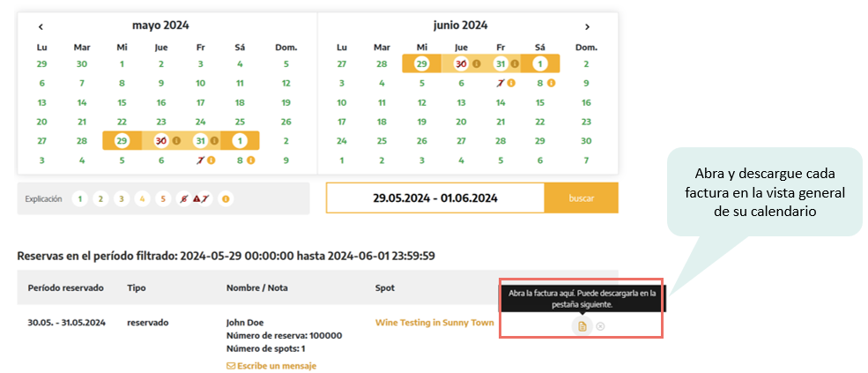The image size is (868, 373).
Task: Click the date range field 29.05.2024 - 01.06.2024
Action: (435, 198)
